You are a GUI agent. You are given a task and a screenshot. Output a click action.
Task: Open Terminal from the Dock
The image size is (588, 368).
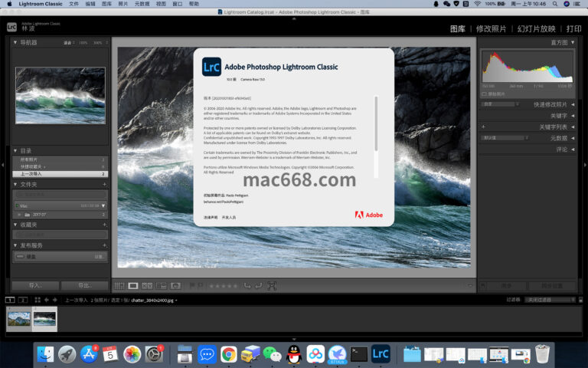pyautogui.click(x=359, y=353)
